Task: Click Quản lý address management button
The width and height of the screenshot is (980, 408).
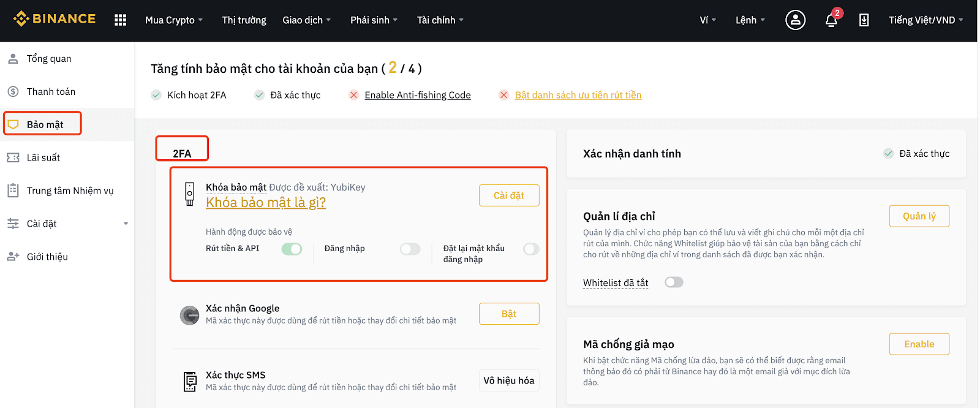Action: pos(919,216)
